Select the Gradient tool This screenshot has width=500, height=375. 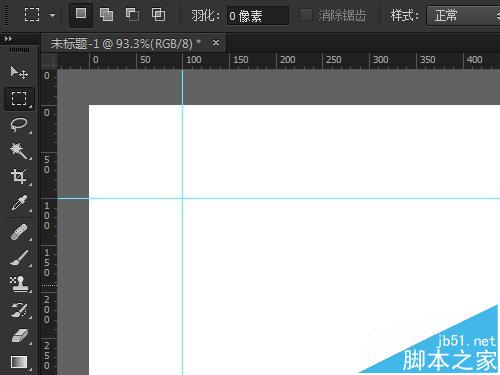point(19,362)
